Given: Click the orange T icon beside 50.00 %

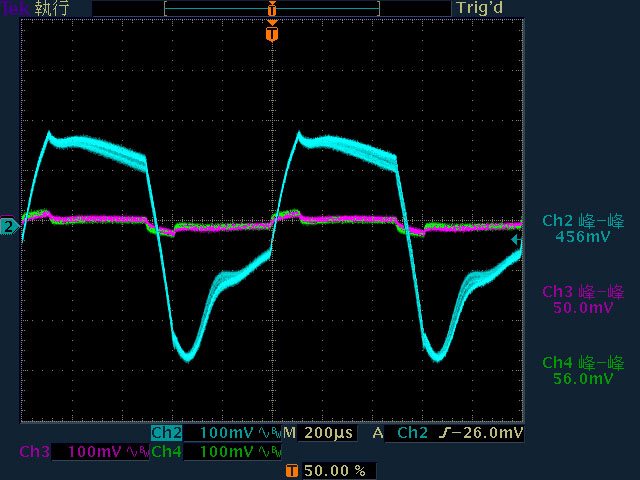Looking at the screenshot, I should point(291,470).
